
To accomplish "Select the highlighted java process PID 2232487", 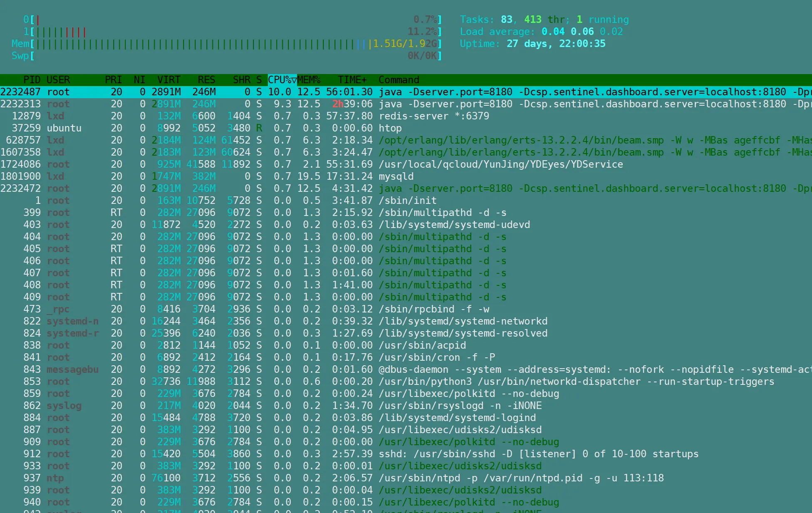I will 20,92.
